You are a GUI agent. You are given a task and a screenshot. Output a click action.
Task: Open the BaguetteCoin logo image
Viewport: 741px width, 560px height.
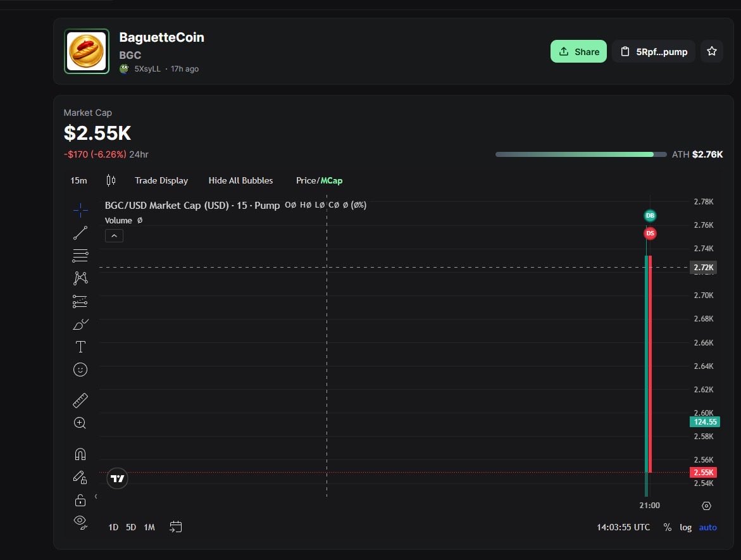[x=87, y=51]
